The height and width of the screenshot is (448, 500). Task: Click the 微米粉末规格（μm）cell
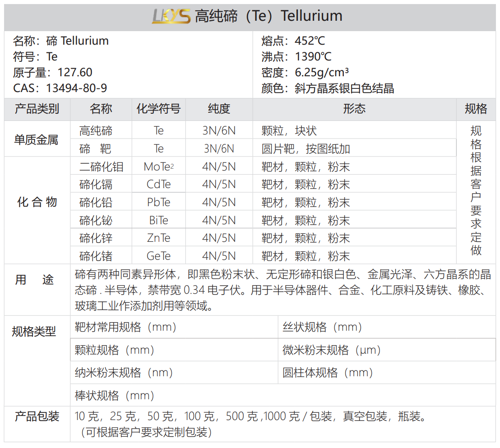pyautogui.click(x=332, y=350)
